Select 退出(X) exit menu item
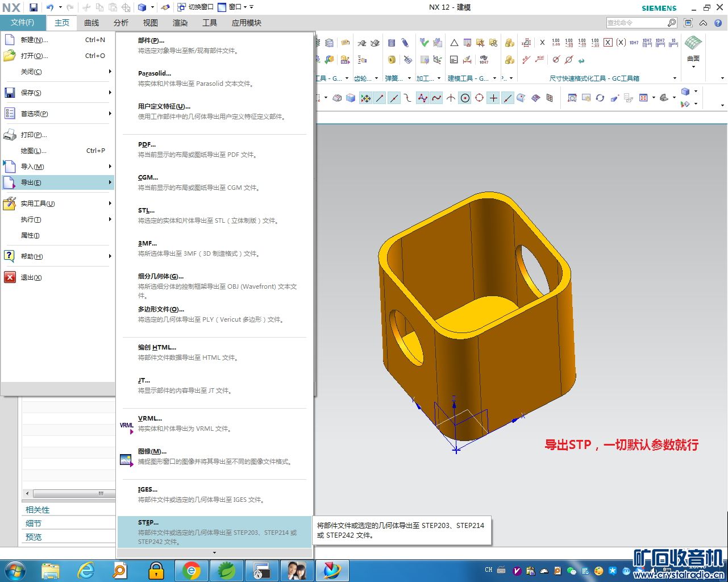Screen dimensions: 728x582 pos(57,277)
